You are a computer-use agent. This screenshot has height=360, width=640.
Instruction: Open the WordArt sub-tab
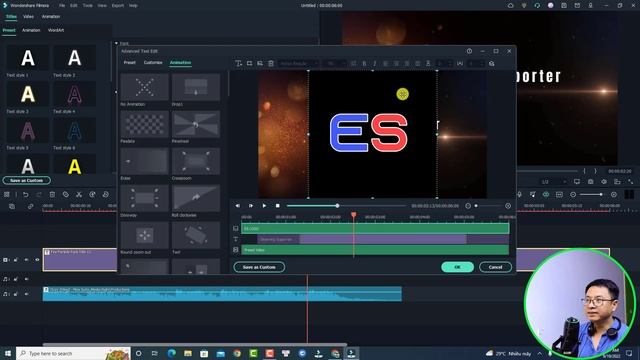pyautogui.click(x=56, y=30)
